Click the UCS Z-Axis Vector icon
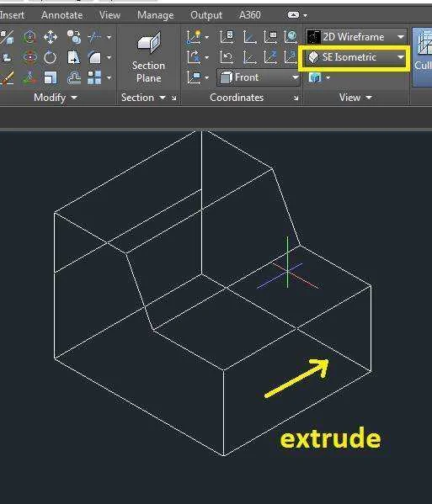Viewport: 432px width, 504px height. [x=270, y=57]
